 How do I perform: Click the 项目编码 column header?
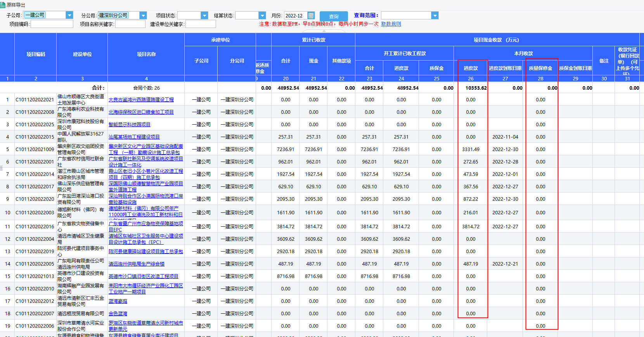[x=36, y=54]
